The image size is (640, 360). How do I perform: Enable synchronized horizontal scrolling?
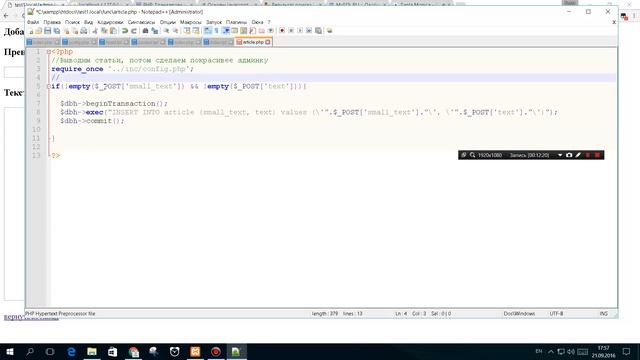pos(196,31)
